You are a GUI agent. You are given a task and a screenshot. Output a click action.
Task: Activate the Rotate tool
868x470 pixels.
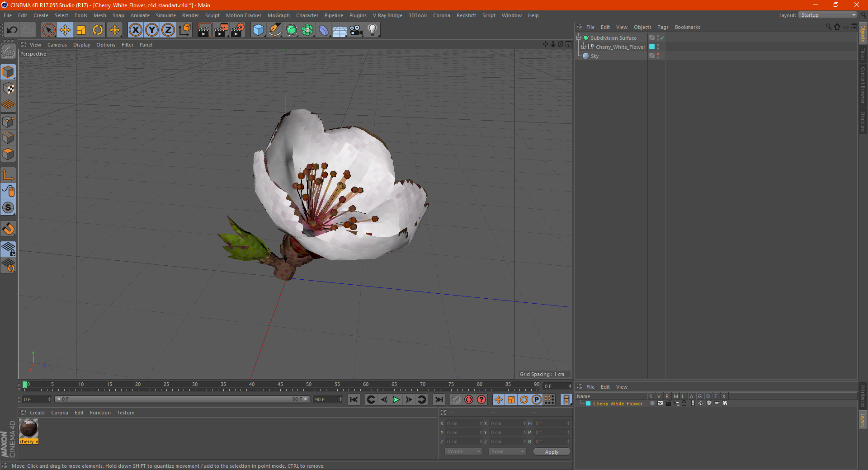(98, 30)
